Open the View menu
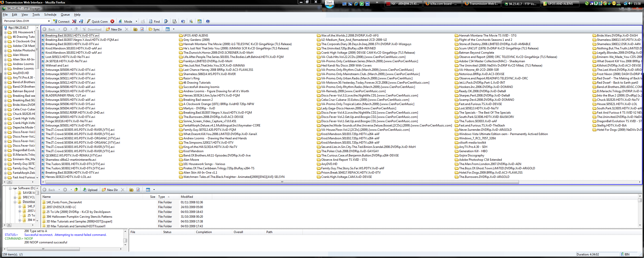Viewport: 644px width, 258px height. click(25, 15)
